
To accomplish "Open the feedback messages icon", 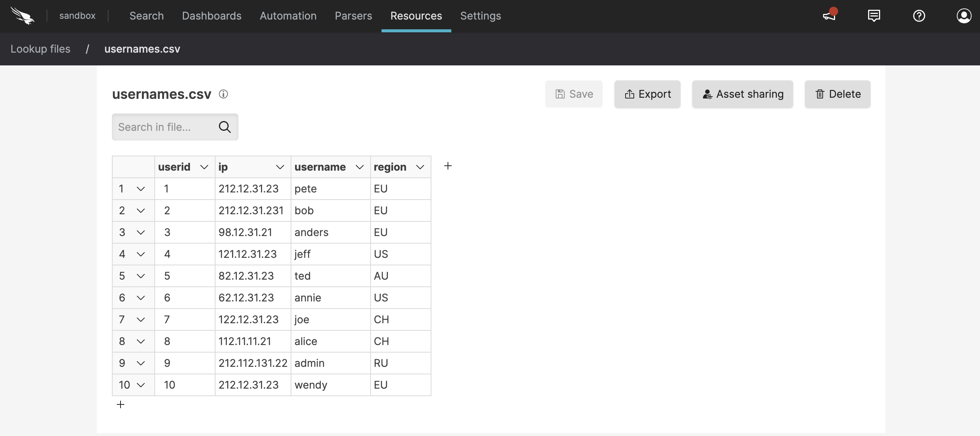I will point(874,16).
